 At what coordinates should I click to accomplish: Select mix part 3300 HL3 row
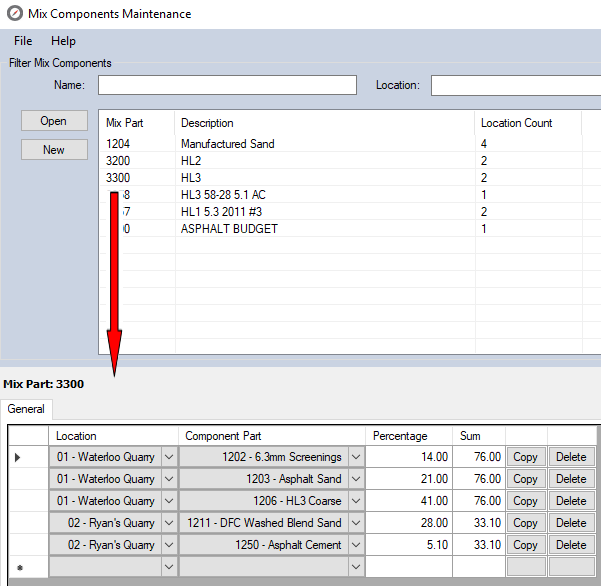(x=350, y=177)
